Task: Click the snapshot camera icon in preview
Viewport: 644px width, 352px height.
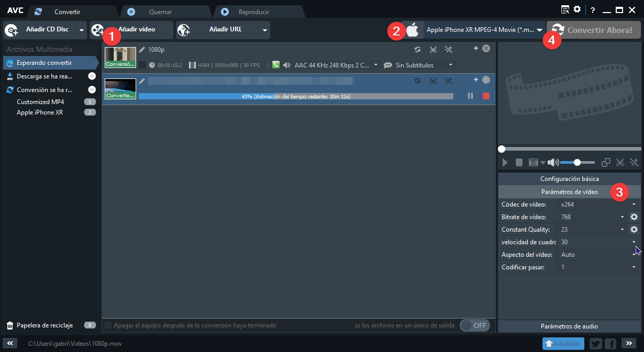Action: 533,163
